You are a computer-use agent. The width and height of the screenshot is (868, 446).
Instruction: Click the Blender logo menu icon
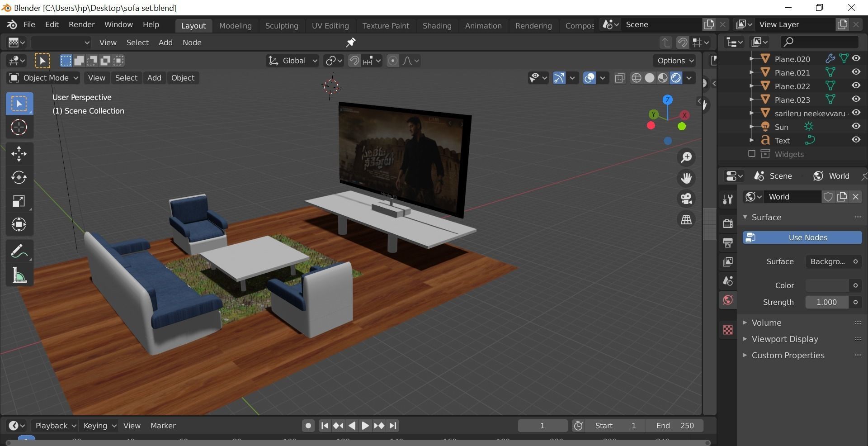12,25
